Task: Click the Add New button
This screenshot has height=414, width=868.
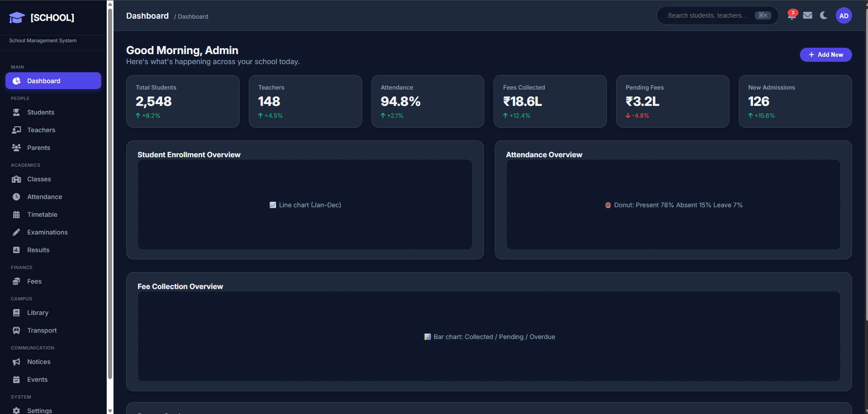Action: coord(826,55)
